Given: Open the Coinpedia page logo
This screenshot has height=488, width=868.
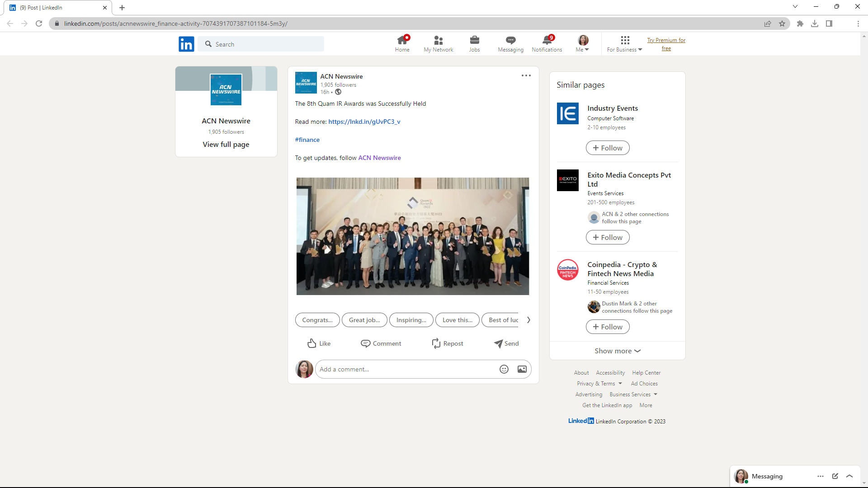Looking at the screenshot, I should pos(568,270).
